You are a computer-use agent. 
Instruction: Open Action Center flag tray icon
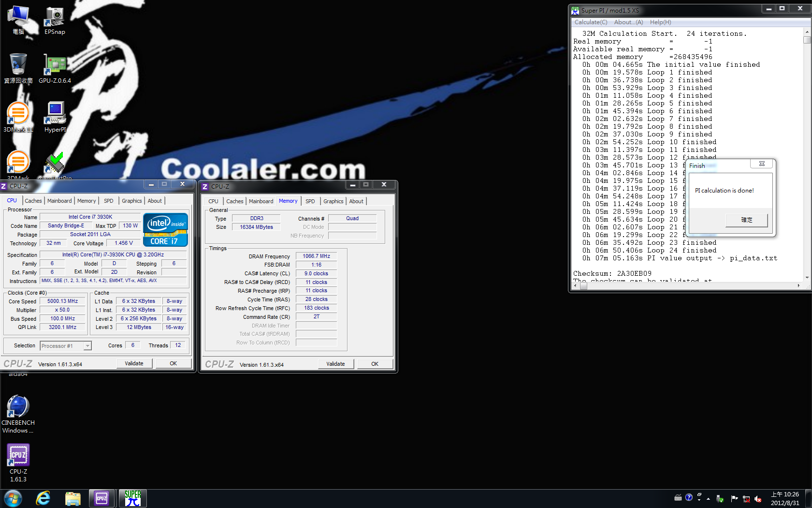click(x=734, y=498)
